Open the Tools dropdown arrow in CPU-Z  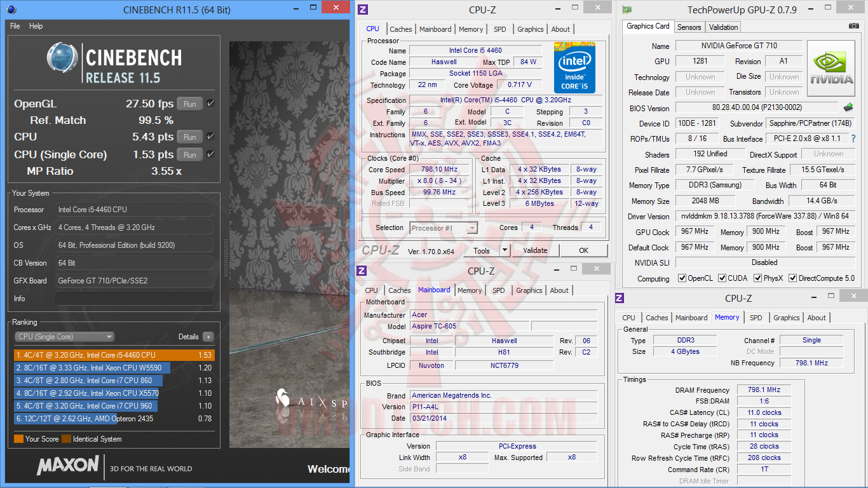coord(505,250)
